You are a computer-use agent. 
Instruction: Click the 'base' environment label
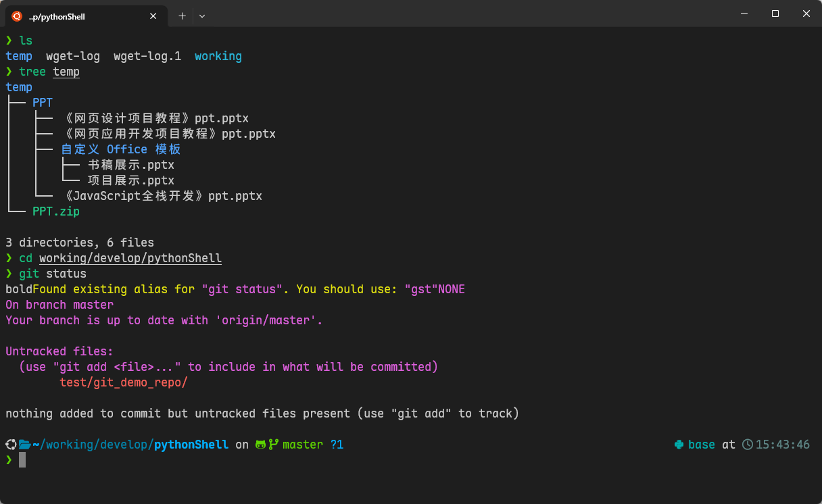coord(702,445)
